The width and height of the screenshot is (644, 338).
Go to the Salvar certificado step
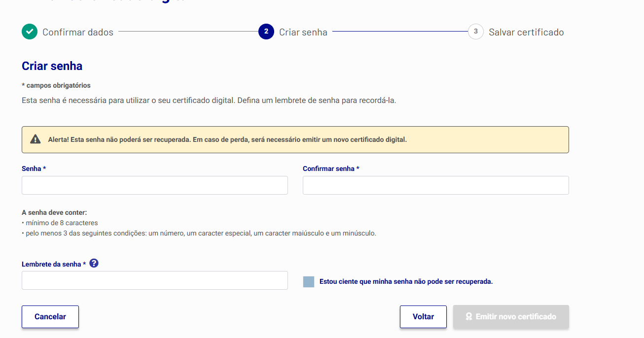[526, 33]
